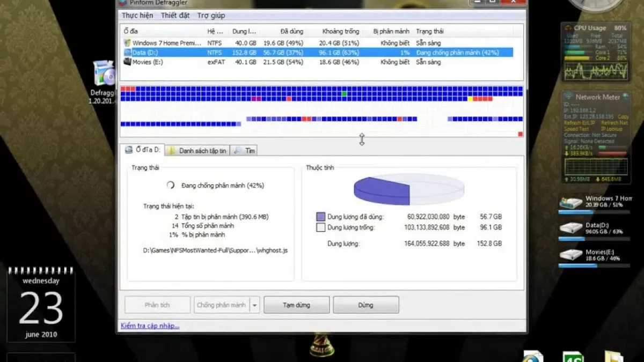Open the Chống phân mảnh dropdown arrow

tap(254, 305)
